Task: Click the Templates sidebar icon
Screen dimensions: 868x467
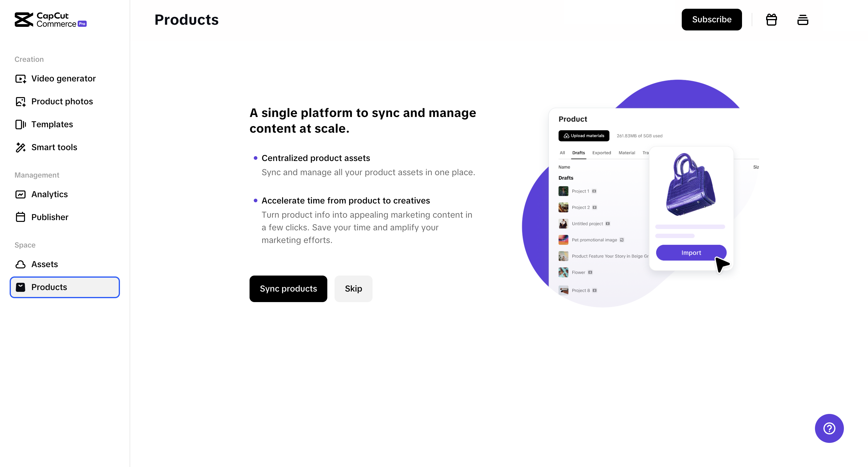Action: tap(20, 125)
